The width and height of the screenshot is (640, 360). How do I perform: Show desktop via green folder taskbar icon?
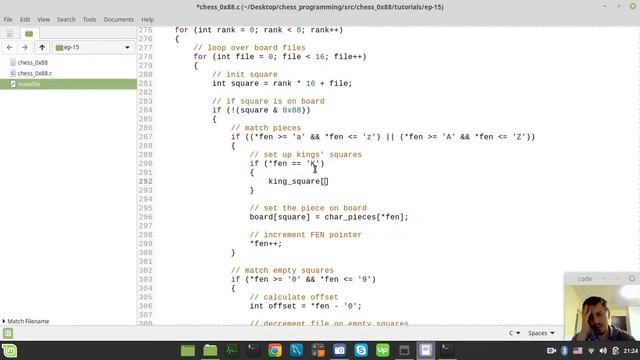(x=188, y=350)
